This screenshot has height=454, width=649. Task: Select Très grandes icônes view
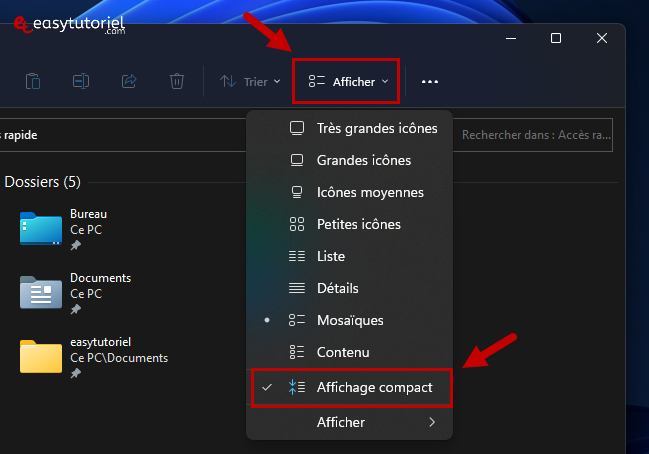[349, 128]
